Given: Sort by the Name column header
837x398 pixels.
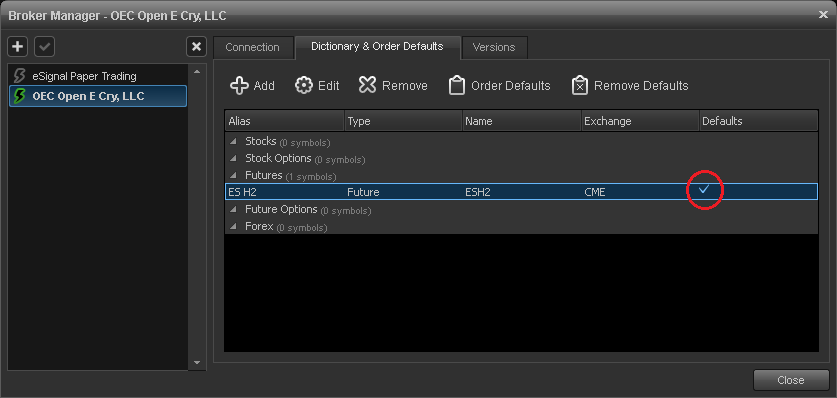Looking at the screenshot, I should point(522,121).
